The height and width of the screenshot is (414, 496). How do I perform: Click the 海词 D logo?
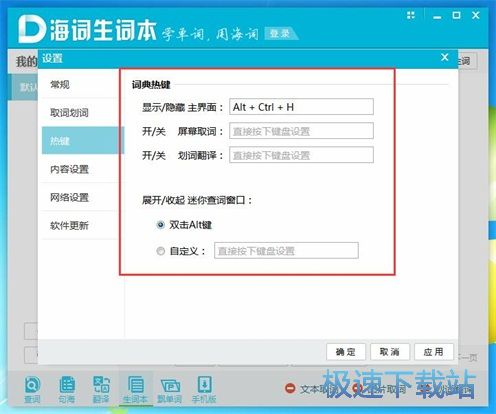click(31, 29)
